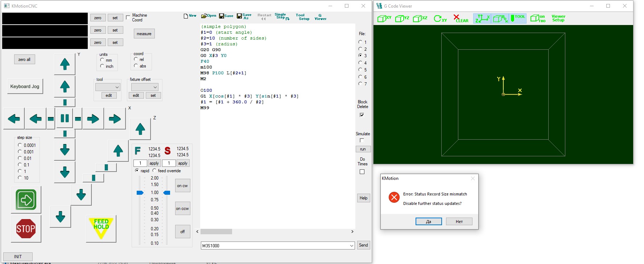The image size is (644, 264).
Task: Toggle the Tool display icon
Action: pos(517,18)
